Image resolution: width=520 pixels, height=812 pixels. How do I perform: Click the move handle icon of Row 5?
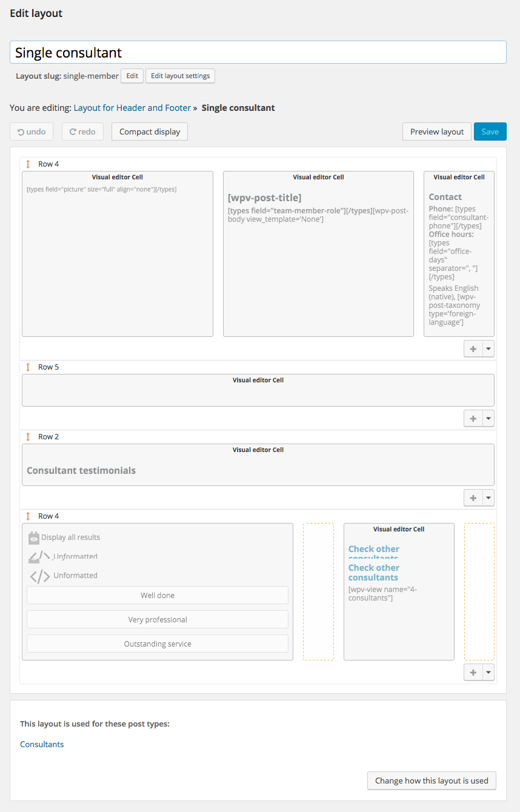pyautogui.click(x=28, y=367)
